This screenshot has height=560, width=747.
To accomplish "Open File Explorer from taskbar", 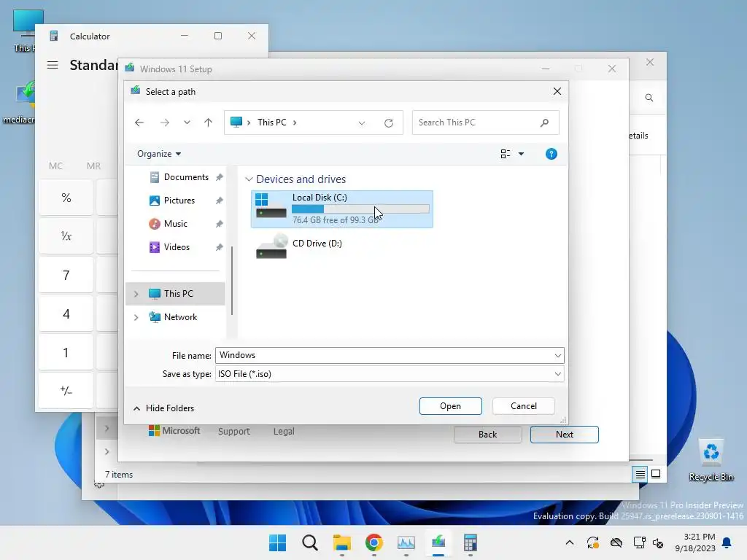I will coord(342,542).
